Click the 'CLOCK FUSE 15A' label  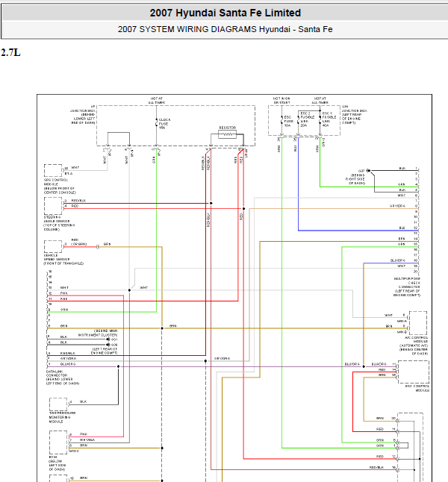(164, 124)
